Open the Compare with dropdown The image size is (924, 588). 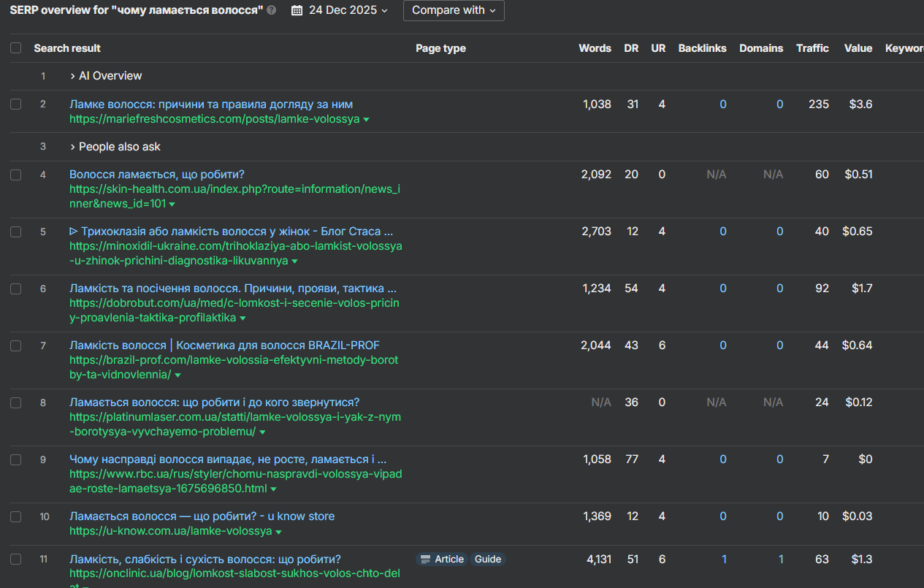454,10
